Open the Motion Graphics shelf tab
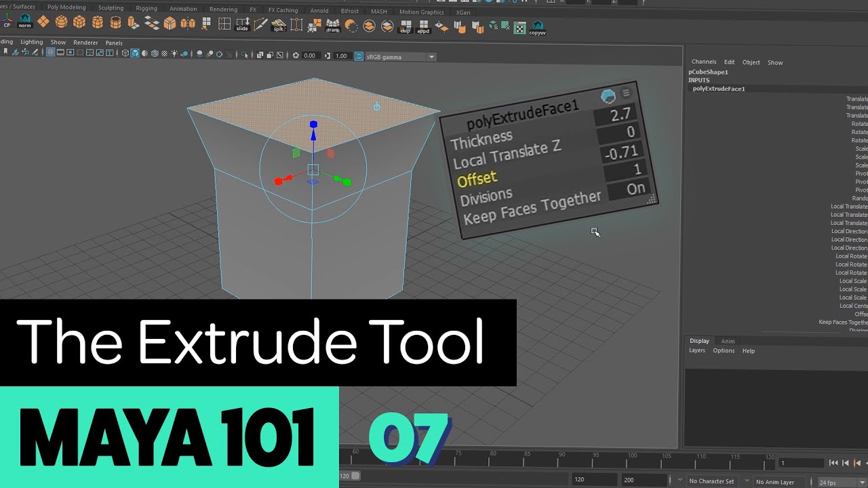The height and width of the screenshot is (488, 868). tap(422, 12)
